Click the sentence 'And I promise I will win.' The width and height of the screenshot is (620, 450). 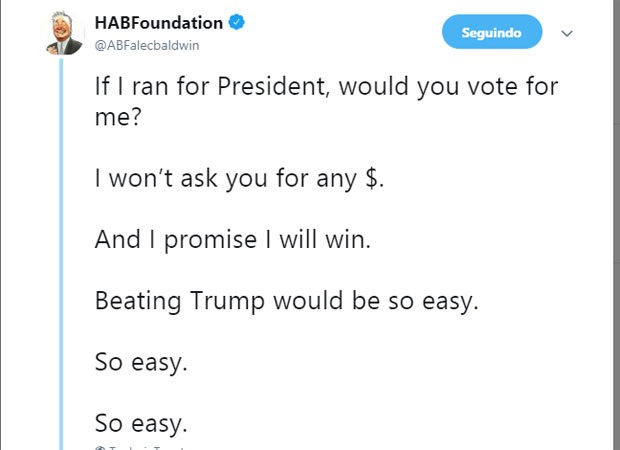(x=233, y=240)
